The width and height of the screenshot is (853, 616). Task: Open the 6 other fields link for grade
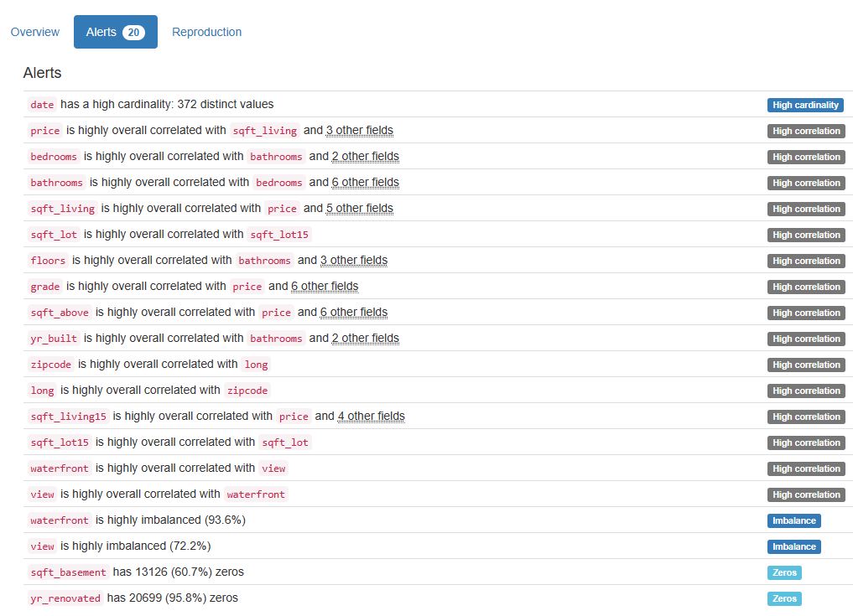(x=327, y=287)
